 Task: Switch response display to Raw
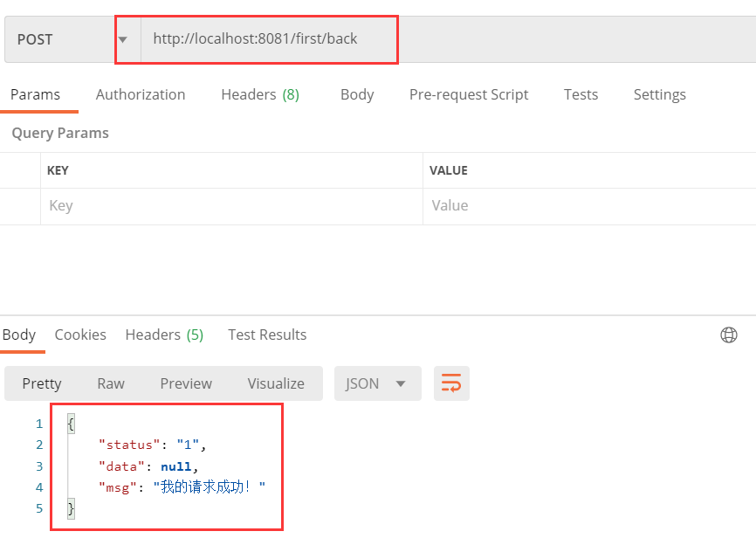(110, 383)
